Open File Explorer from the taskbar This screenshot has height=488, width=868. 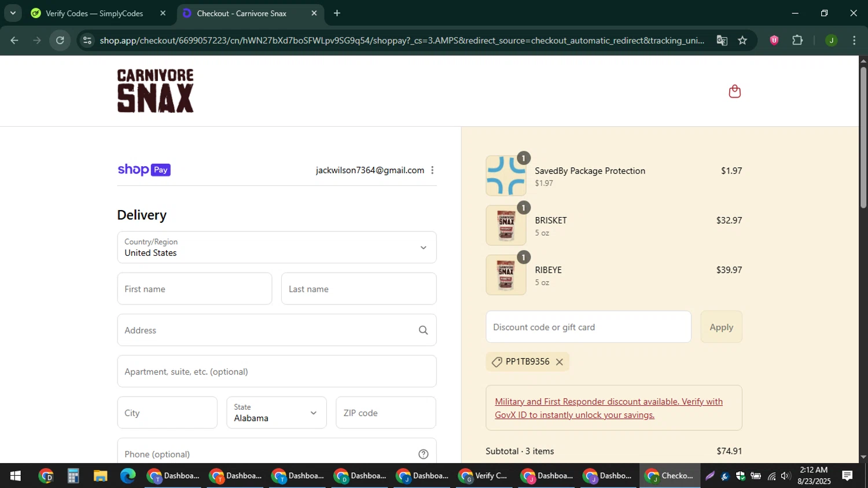[x=100, y=476]
